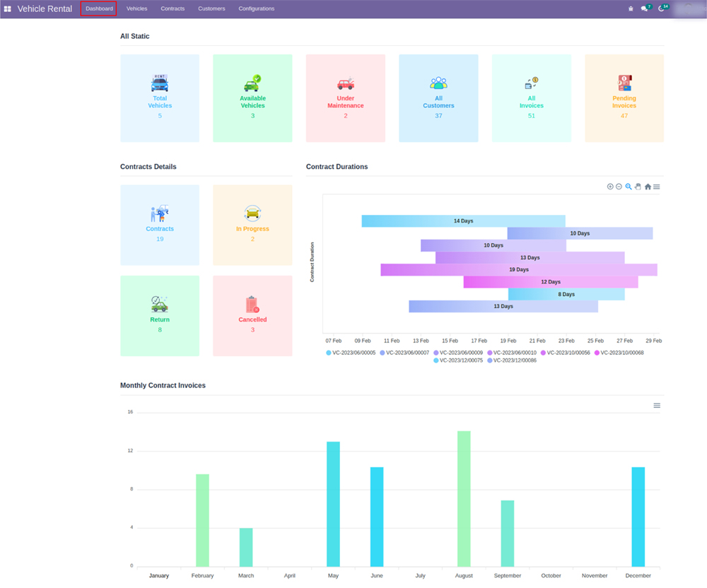Screen dimensions: 707x588
Task: Click the Under Maintenance card
Action: (x=345, y=98)
